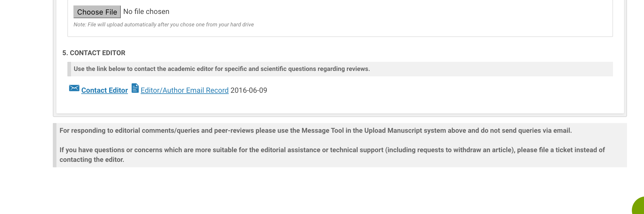This screenshot has width=644, height=214.
Task: Open the Contact Editor link
Action: click(104, 90)
